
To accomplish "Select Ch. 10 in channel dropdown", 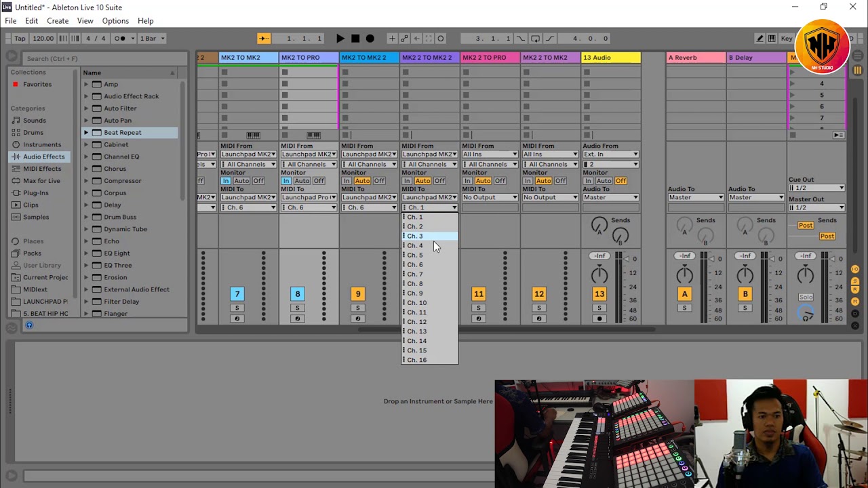I will tap(430, 303).
